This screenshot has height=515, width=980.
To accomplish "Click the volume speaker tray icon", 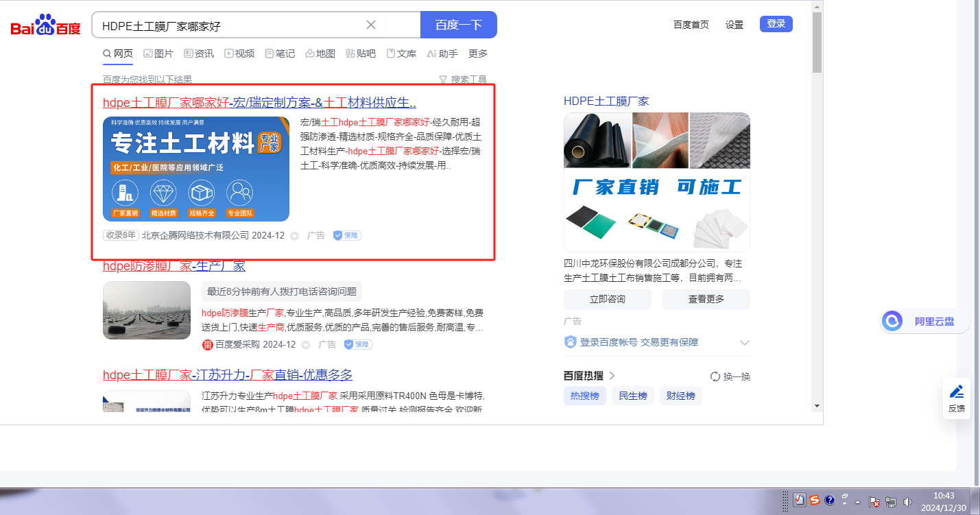I will 908,502.
